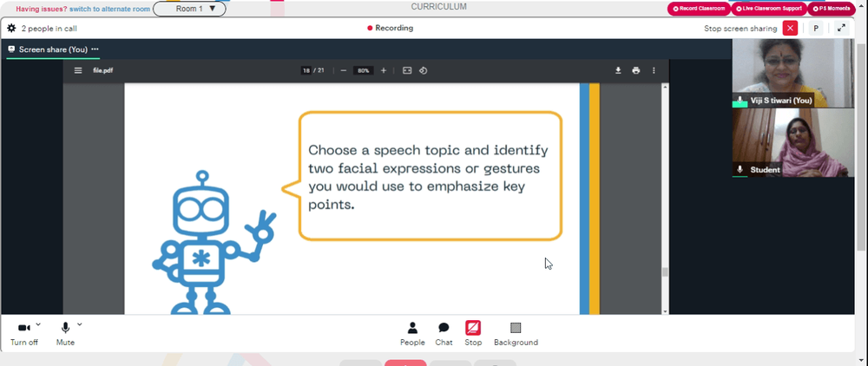Enter fullscreen with expand arrows icon
The height and width of the screenshot is (366, 868).
[841, 29]
